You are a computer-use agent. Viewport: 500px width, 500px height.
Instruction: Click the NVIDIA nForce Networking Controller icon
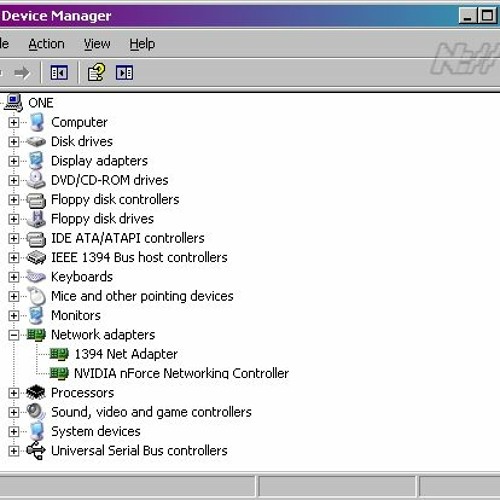(x=59, y=373)
